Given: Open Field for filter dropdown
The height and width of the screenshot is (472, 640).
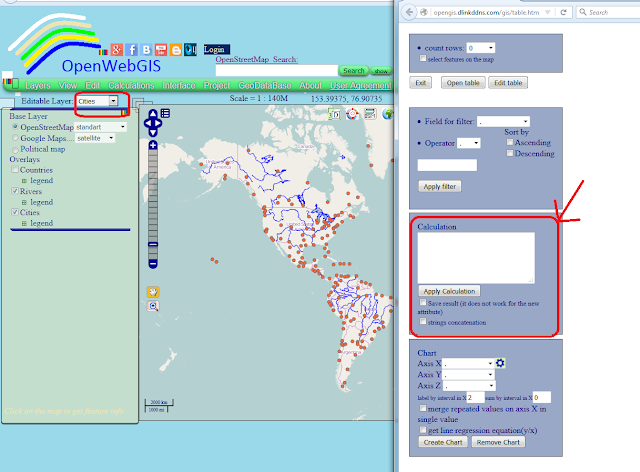Looking at the screenshot, I should (503, 121).
